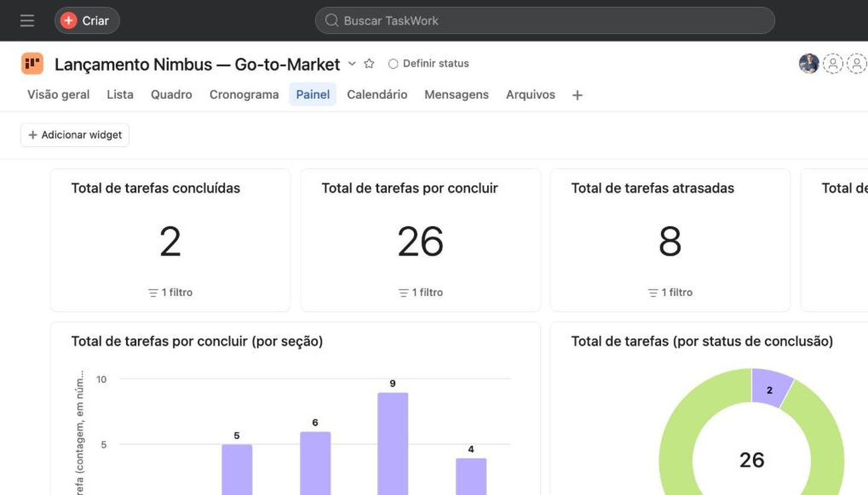Open the hamburger sidebar menu
The image size is (868, 495).
point(27,21)
